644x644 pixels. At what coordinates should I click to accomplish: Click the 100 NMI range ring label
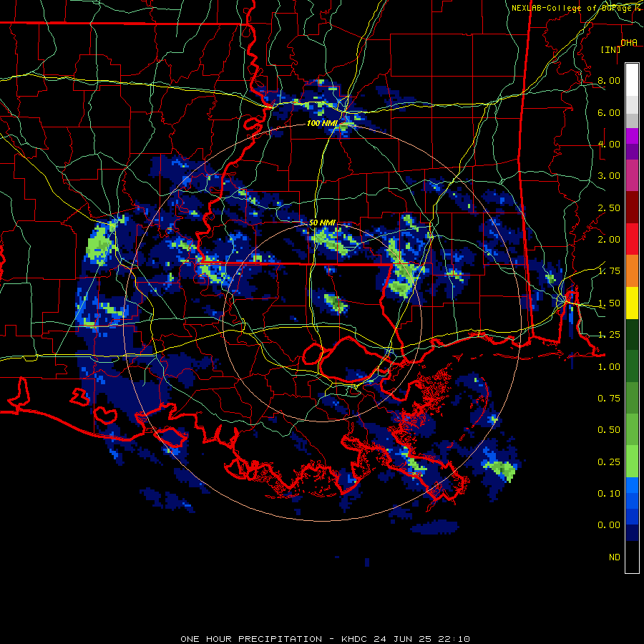point(323,123)
